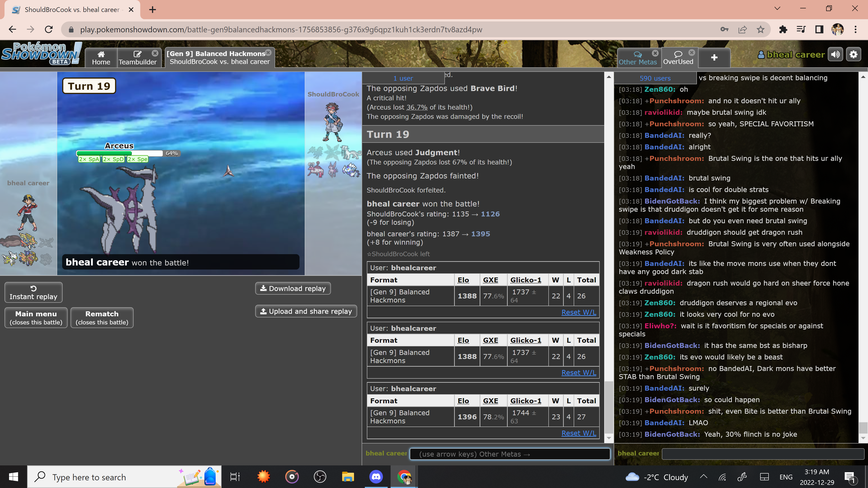
Task: Open the battle room 1 user list
Action: [x=403, y=78]
